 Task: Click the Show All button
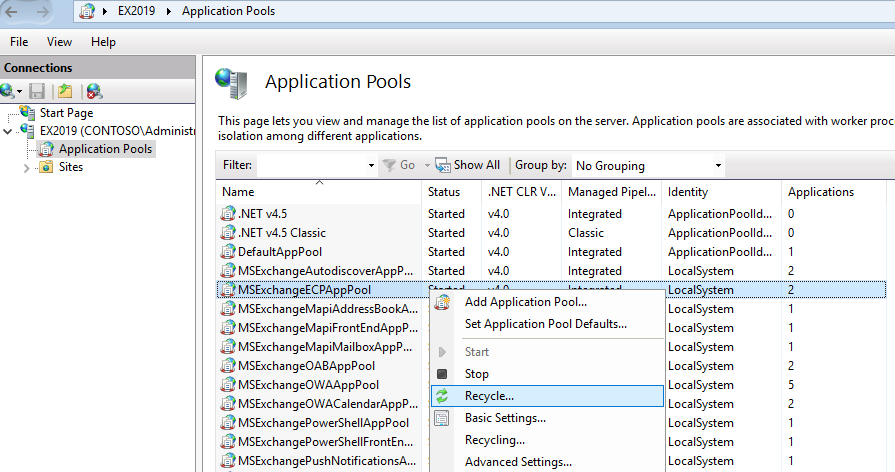[x=468, y=166]
